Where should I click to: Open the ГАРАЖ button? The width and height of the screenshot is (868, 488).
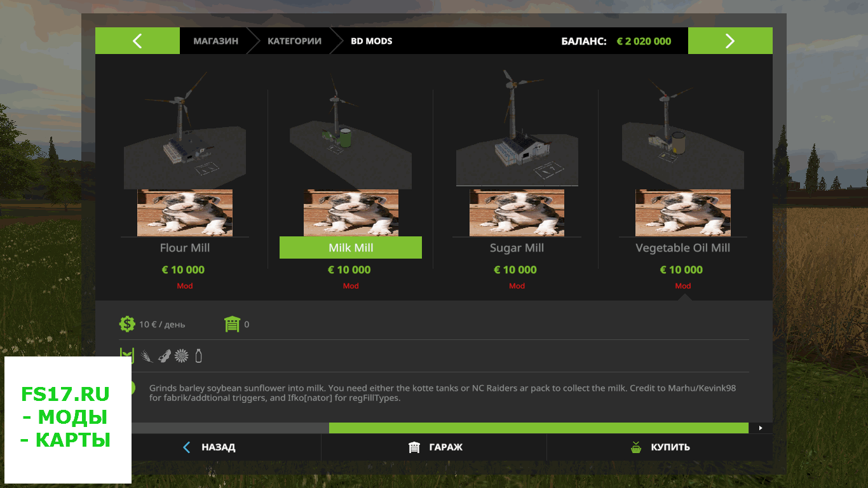[x=434, y=447]
